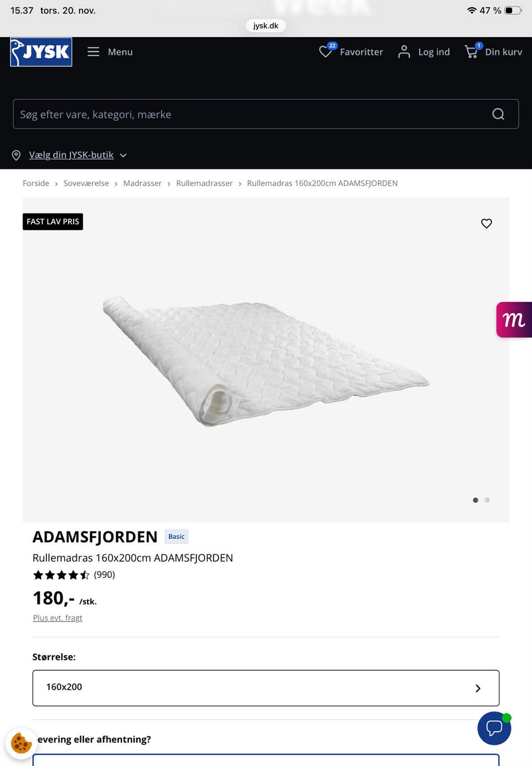Open the chat support bubble
532x766 pixels.
pos(494,728)
